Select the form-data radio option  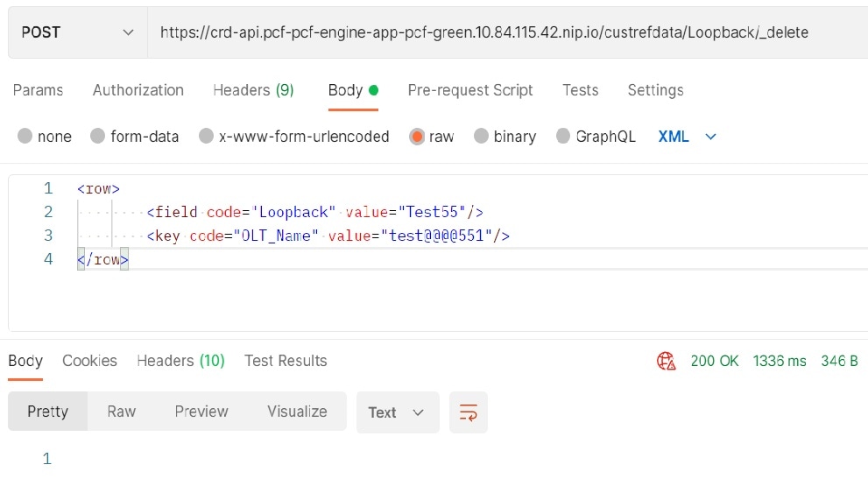[98, 137]
